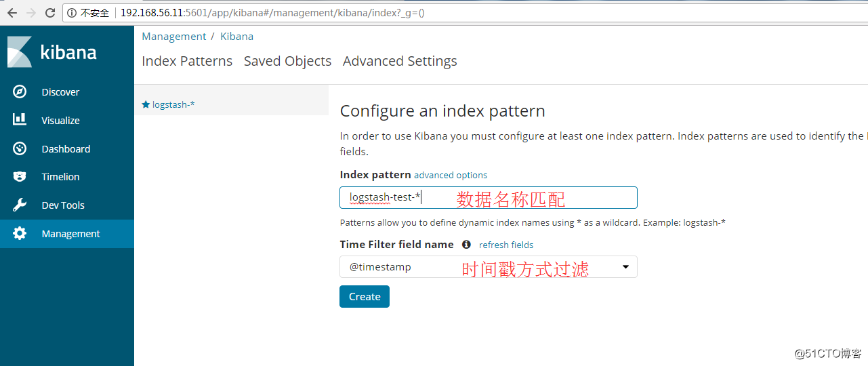Click the browser back arrow
Screen dimensions: 868x366
tap(12, 13)
